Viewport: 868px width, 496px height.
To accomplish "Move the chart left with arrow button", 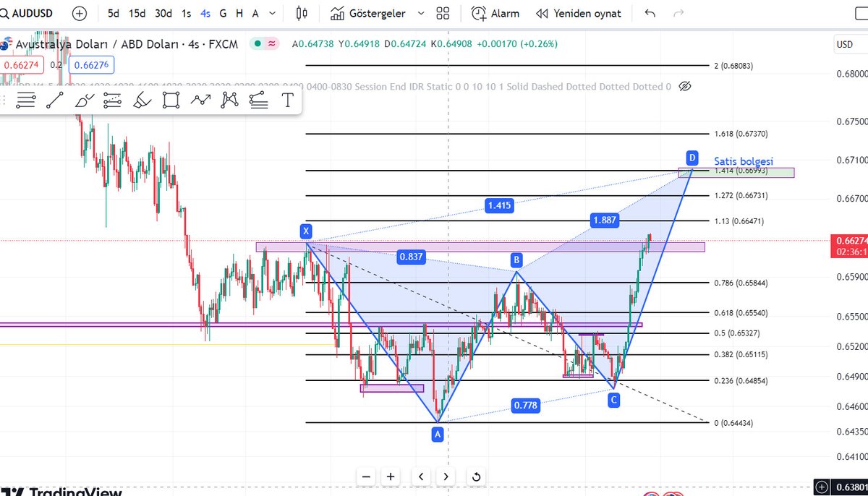I will tap(421, 476).
